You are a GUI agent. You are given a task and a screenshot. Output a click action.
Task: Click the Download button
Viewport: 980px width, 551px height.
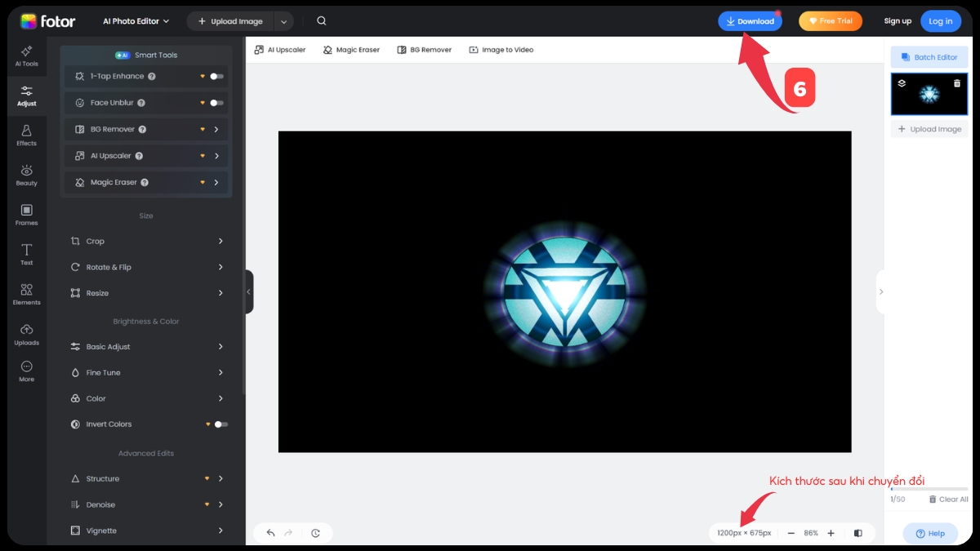point(750,21)
